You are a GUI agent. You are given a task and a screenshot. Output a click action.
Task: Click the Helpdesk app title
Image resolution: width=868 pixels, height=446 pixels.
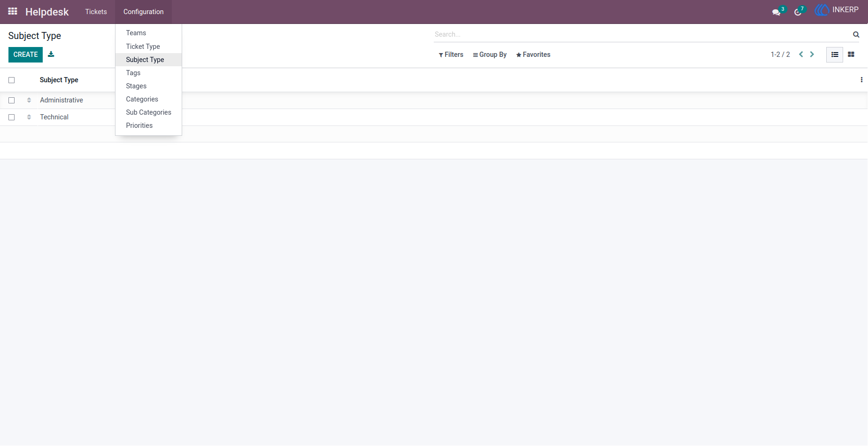[x=47, y=12]
